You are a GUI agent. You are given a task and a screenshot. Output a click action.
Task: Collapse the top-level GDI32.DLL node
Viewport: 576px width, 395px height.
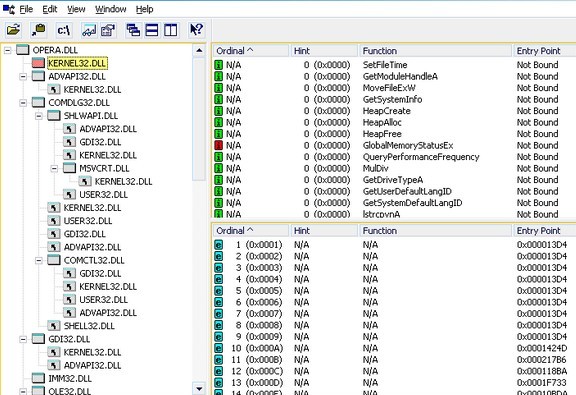point(23,339)
